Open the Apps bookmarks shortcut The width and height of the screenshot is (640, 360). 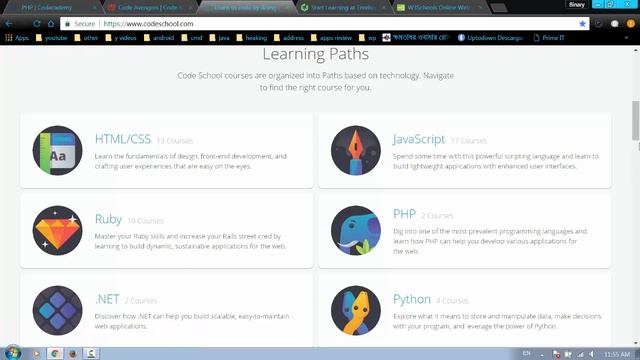pos(17,38)
